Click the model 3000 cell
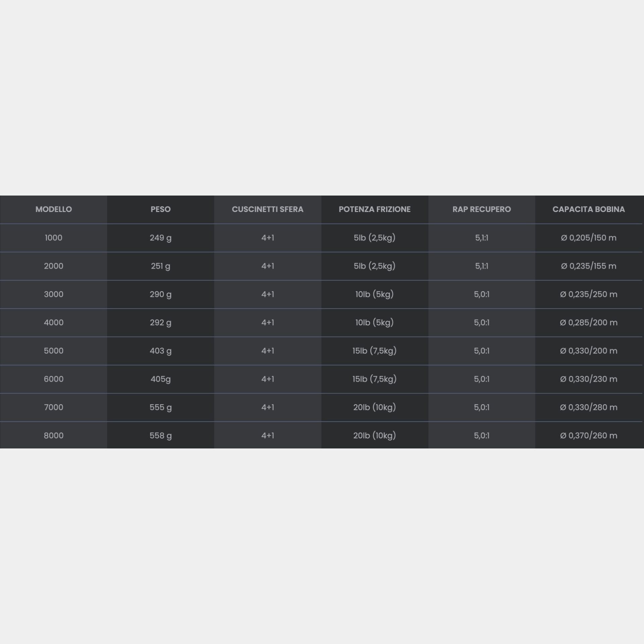Screen dimensions: 644x644 coord(54,294)
